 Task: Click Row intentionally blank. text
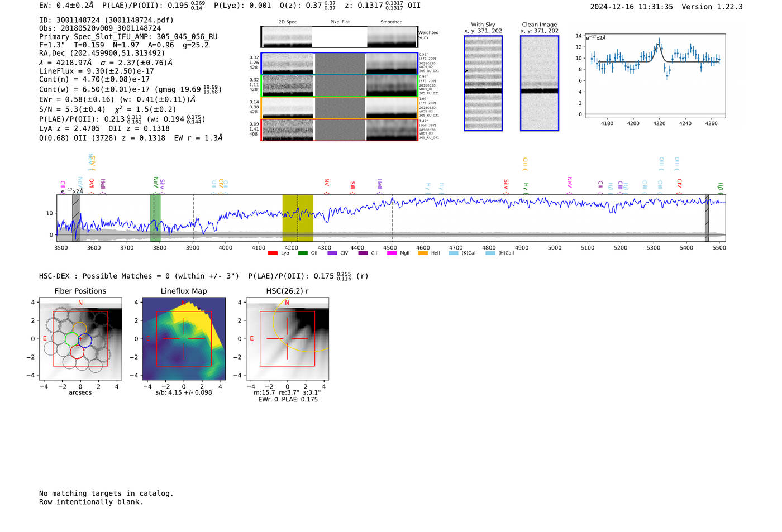click(91, 502)
